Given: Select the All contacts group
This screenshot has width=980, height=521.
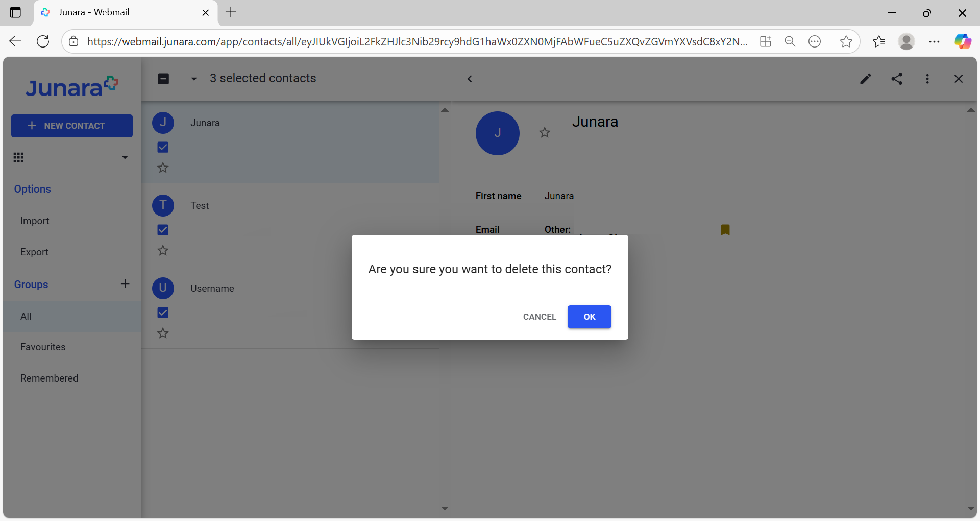Looking at the screenshot, I should point(72,317).
